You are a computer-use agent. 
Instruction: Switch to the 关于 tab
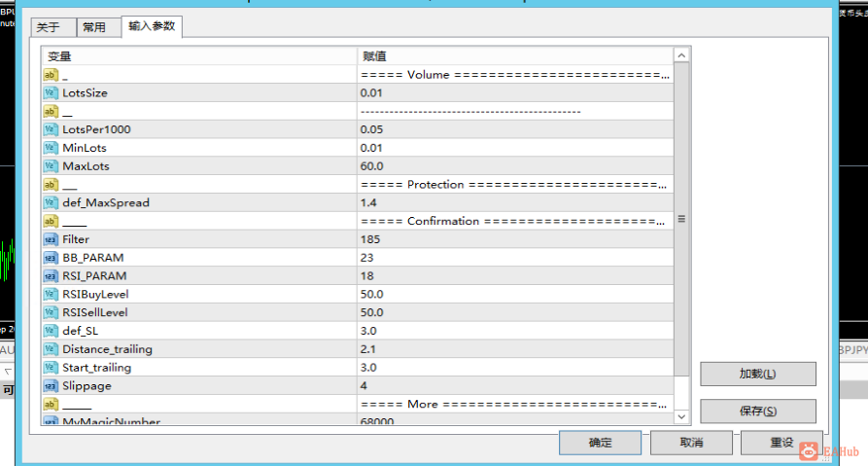point(53,27)
